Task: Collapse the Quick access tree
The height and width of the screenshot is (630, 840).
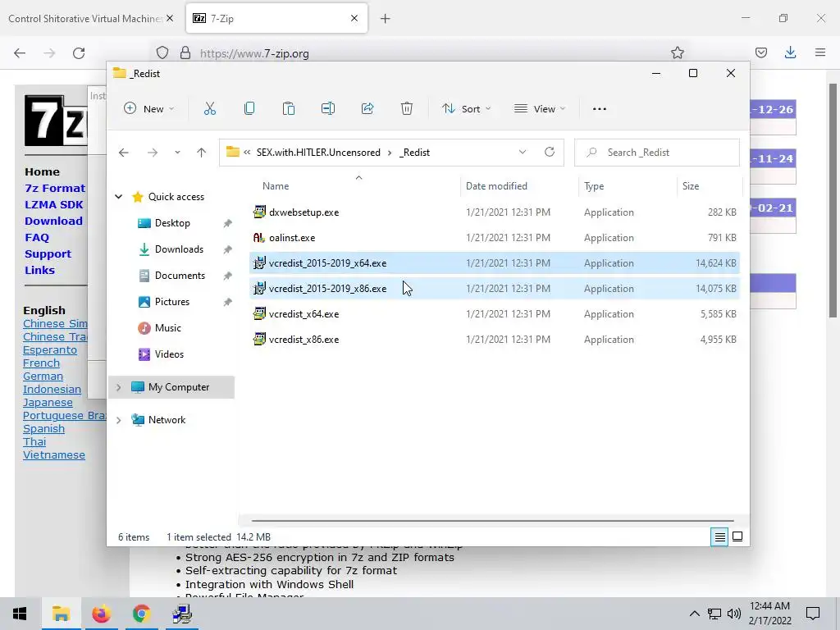Action: [118, 197]
